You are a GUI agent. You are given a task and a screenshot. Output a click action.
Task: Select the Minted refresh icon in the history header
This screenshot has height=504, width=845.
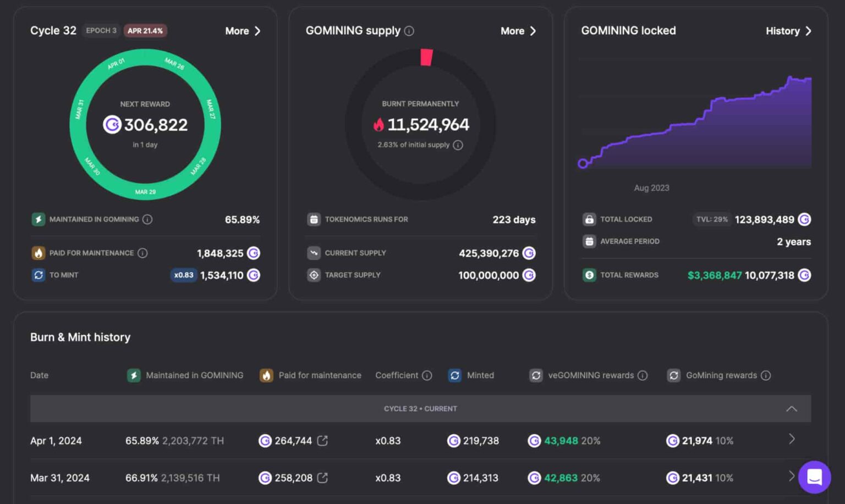click(454, 375)
